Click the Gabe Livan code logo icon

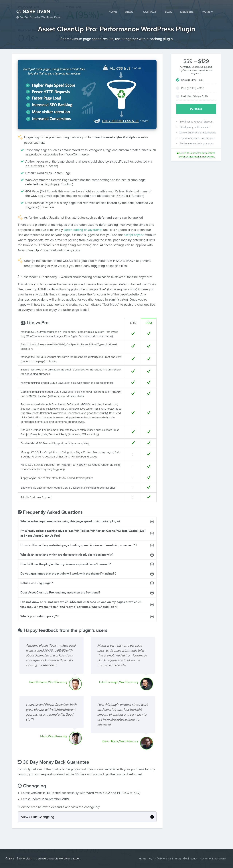[19, 11]
